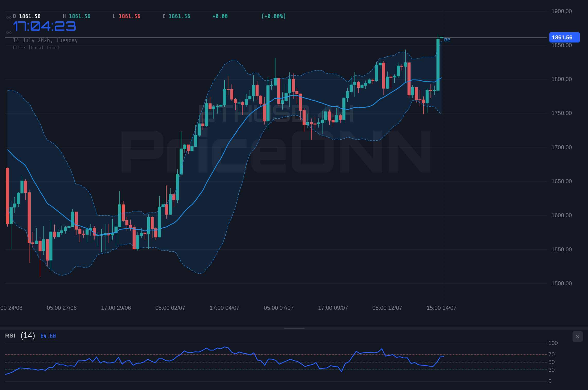Click the 1800.00 price axis label
The width and height of the screenshot is (588, 390).
pyautogui.click(x=562, y=79)
